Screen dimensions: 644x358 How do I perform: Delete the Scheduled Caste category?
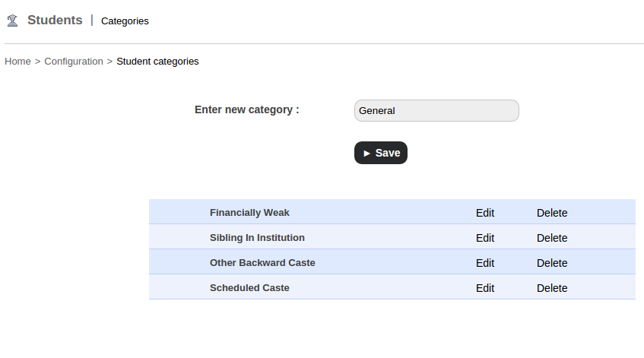coord(552,288)
